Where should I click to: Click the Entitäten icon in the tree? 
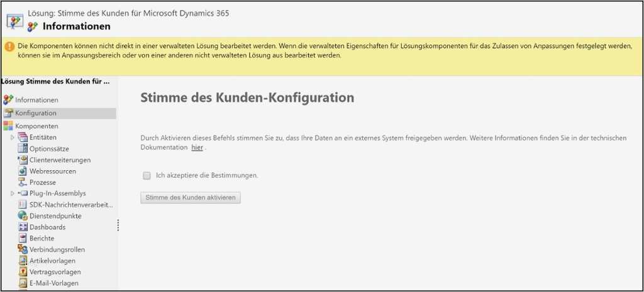pos(23,138)
